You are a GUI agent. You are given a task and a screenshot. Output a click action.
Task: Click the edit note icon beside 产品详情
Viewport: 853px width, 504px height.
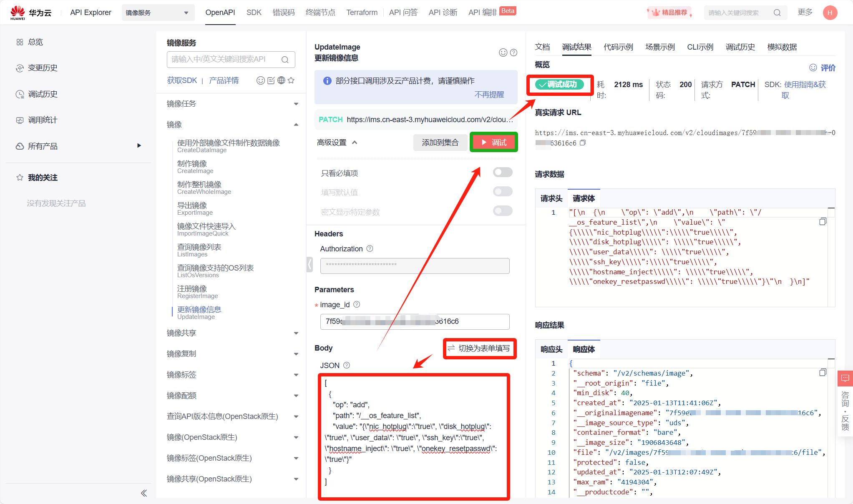271,80
